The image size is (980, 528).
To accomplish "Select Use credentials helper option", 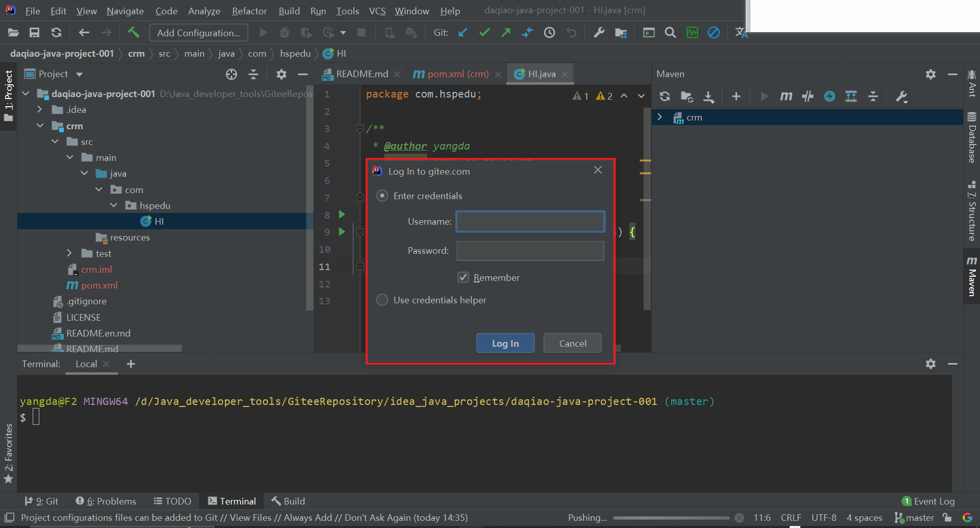I will [382, 300].
